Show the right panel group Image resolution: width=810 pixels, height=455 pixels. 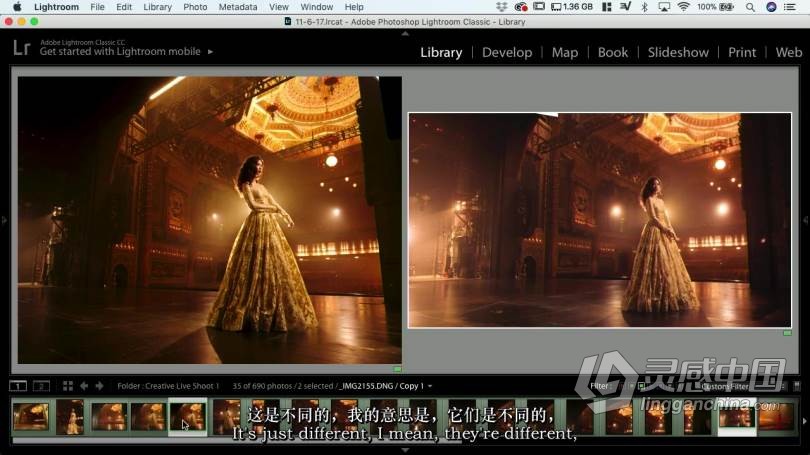(x=805, y=220)
